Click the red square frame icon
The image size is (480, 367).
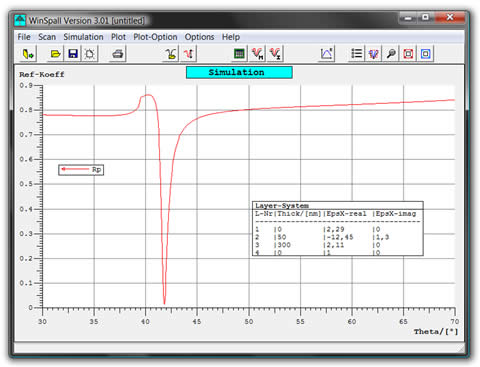(x=408, y=54)
